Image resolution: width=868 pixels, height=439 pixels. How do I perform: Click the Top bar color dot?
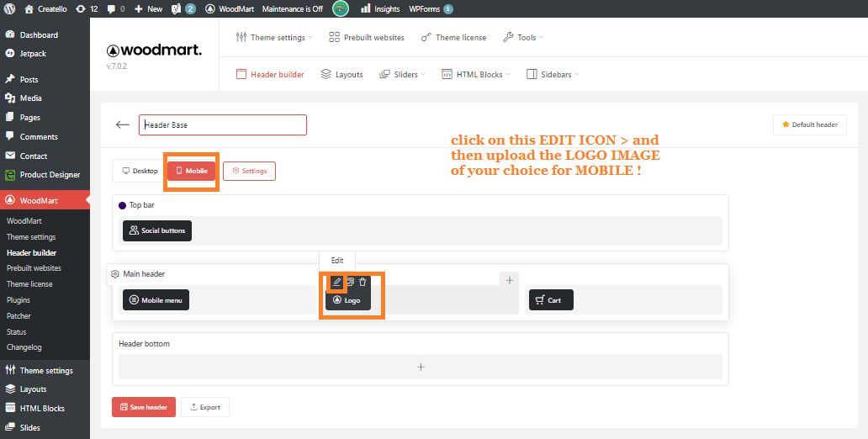tap(122, 205)
